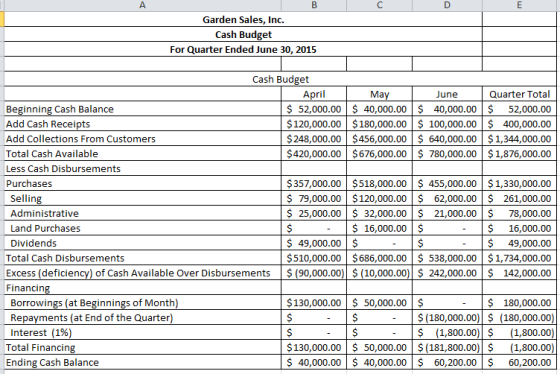Click 'For Quarter Ended June 30, 2015' cell
This screenshot has height=374, width=560.
[x=243, y=49]
